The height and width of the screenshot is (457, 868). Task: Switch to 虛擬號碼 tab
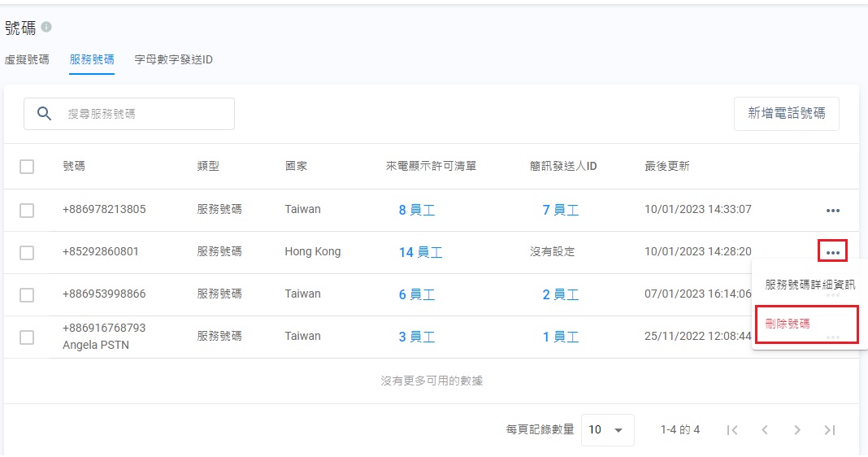point(27,59)
